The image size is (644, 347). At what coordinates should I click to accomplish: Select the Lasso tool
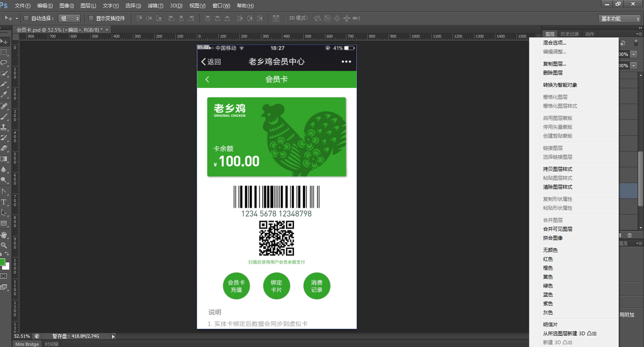pos(4,63)
